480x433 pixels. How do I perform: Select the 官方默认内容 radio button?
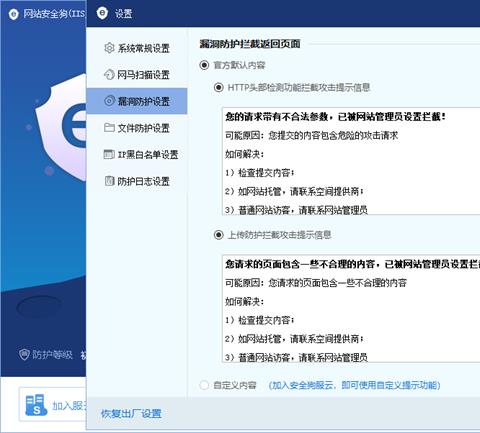204,65
